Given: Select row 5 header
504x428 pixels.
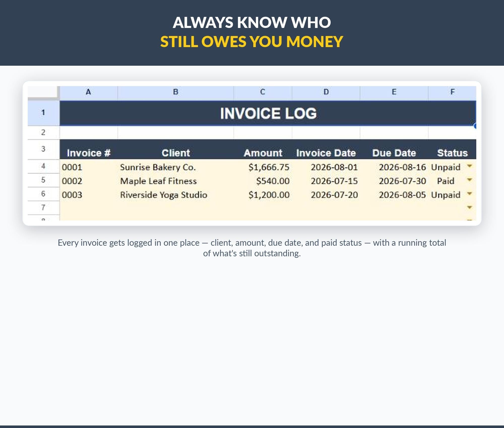Looking at the screenshot, I should 43,180.
